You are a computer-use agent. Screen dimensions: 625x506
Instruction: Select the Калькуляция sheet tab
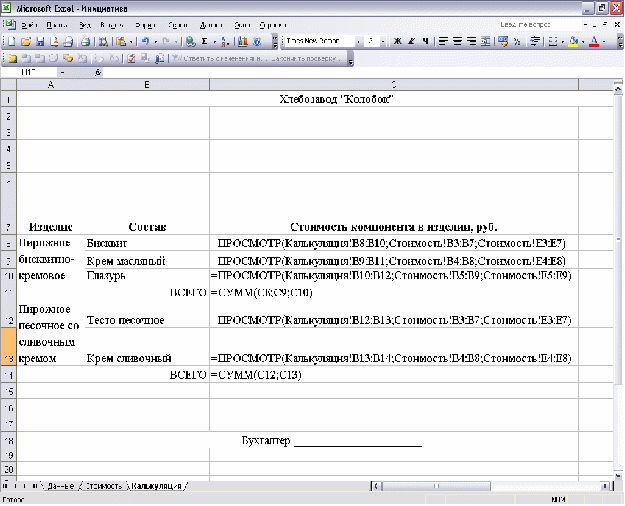tap(156, 486)
